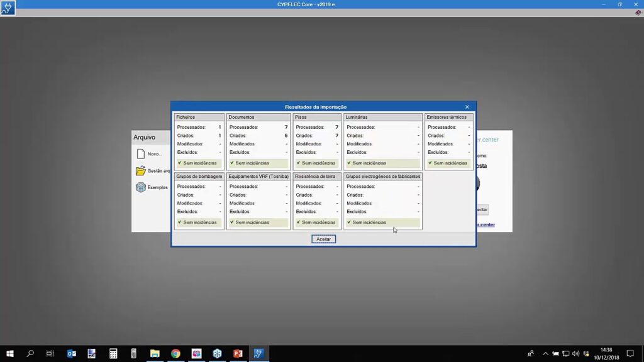Click the volume icon in system tray

click(575, 354)
